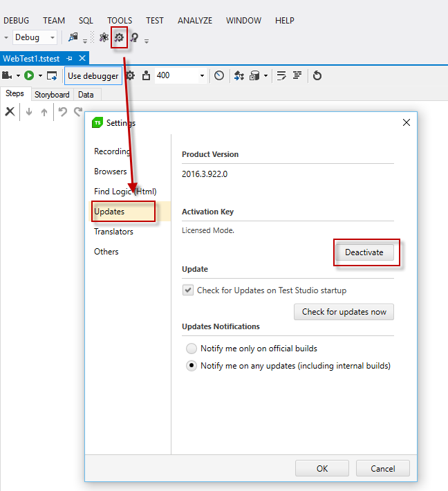Switch to the Data tab

click(86, 95)
